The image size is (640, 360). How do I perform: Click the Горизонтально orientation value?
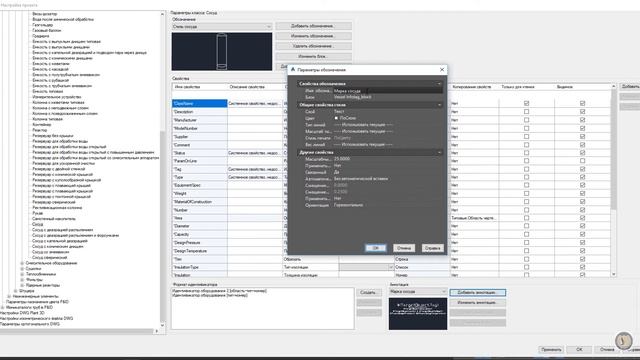click(x=348, y=205)
